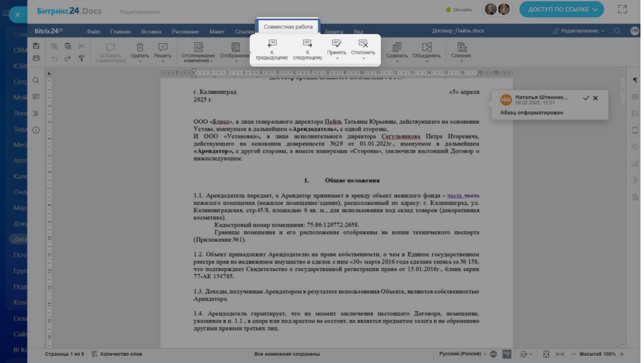Toggle spell checking in status bar

(506, 354)
